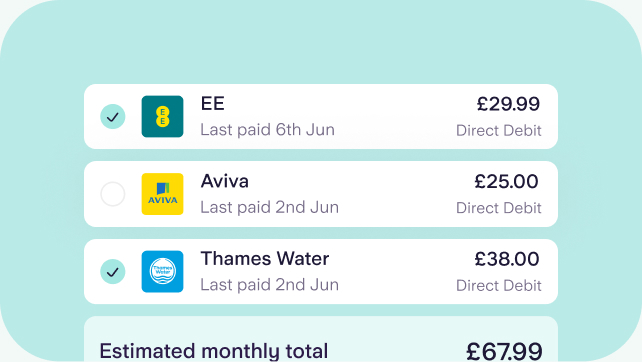
Task: Click the Aviva logo icon
Action: [163, 194]
